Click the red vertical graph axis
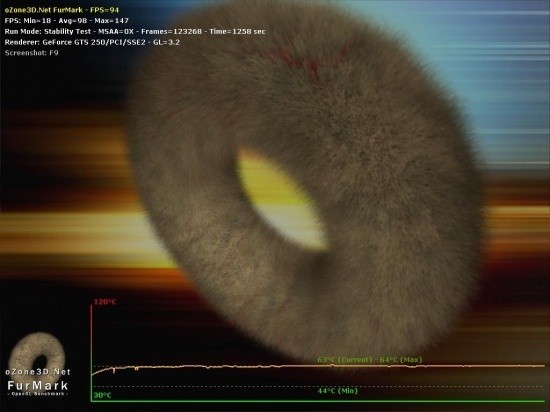The height and width of the screenshot is (412, 550). pyautogui.click(x=91, y=352)
